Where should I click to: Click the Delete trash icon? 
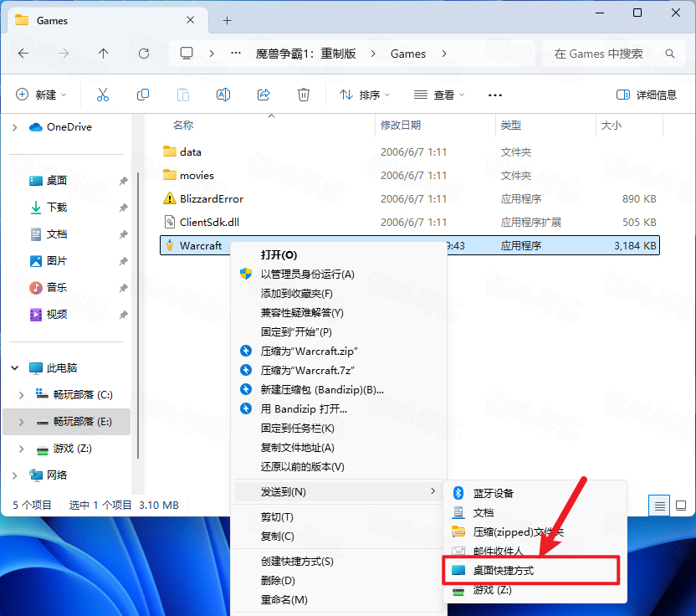tap(304, 95)
